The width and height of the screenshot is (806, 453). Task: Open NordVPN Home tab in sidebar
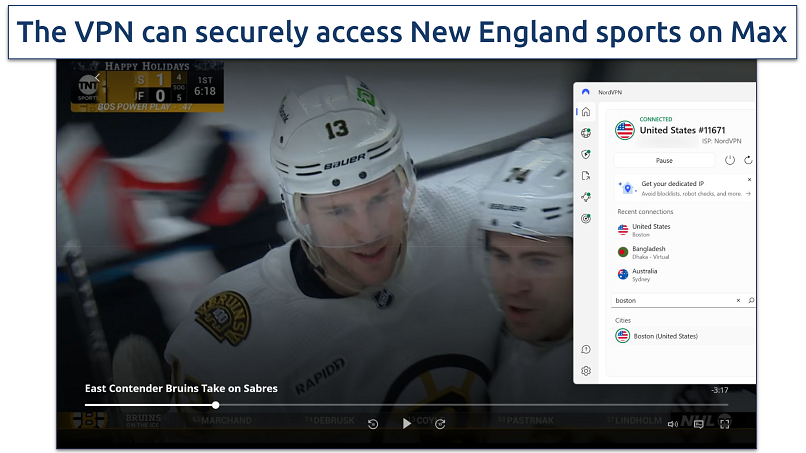click(x=585, y=112)
